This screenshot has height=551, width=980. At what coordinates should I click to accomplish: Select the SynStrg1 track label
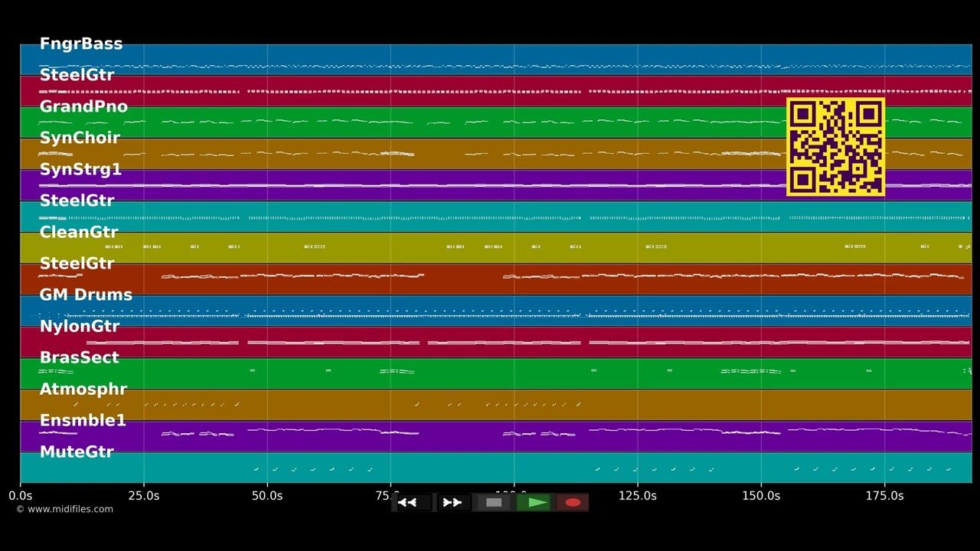coord(80,169)
